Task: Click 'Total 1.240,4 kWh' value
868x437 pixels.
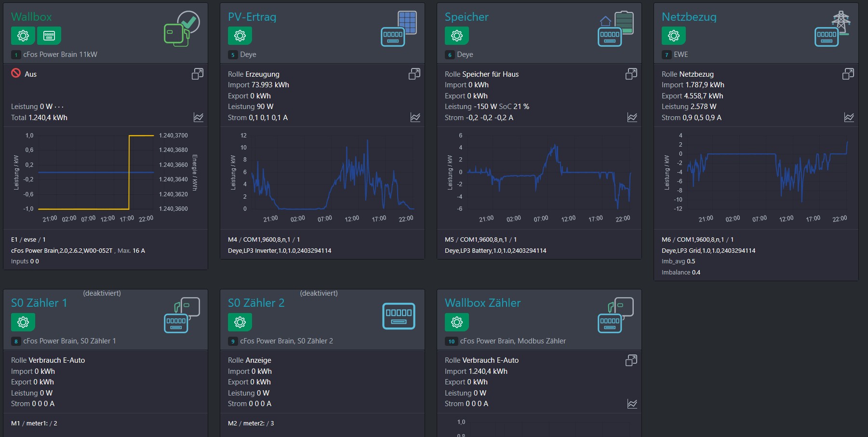Action: [39, 118]
